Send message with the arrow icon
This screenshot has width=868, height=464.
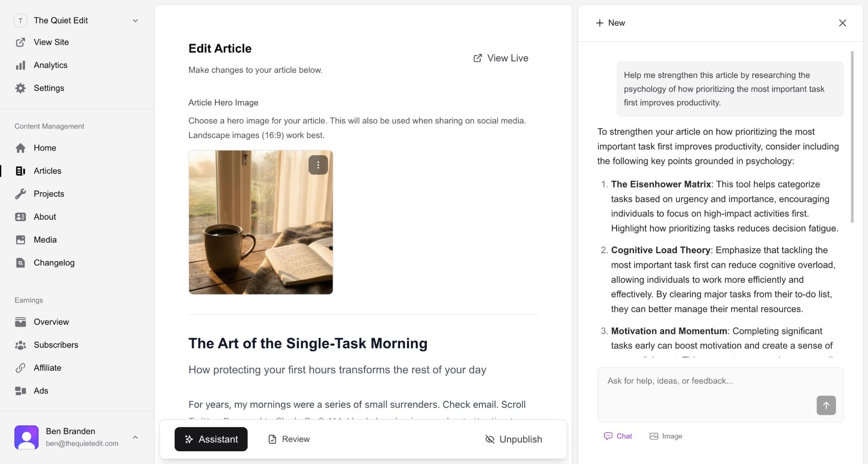pos(826,405)
